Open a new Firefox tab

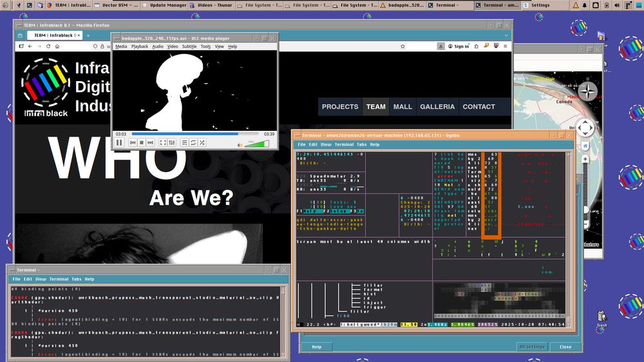pos(88,35)
